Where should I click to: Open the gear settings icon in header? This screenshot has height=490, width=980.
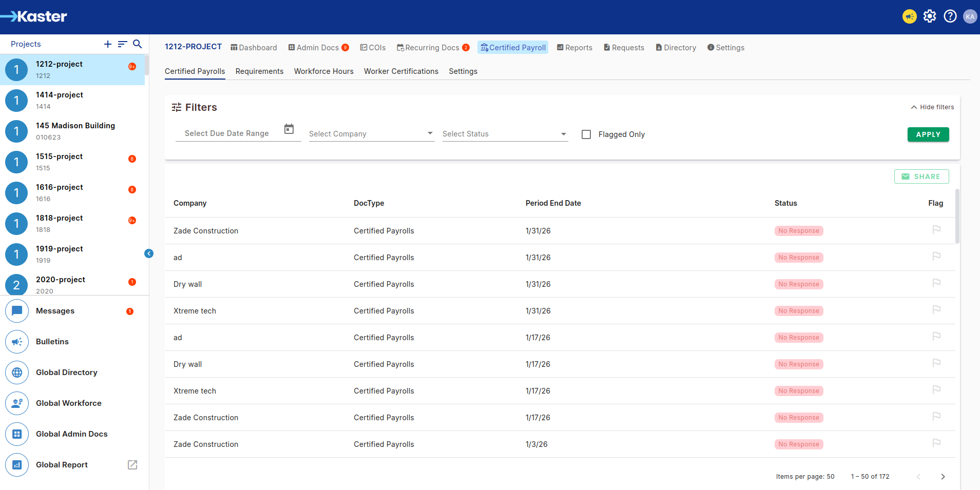(x=930, y=16)
